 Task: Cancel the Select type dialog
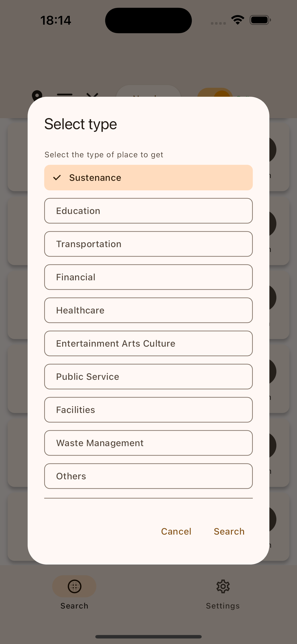(176, 531)
